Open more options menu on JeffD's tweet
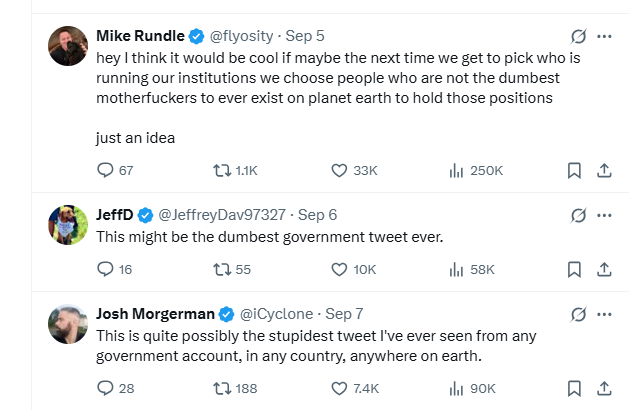 [604, 215]
